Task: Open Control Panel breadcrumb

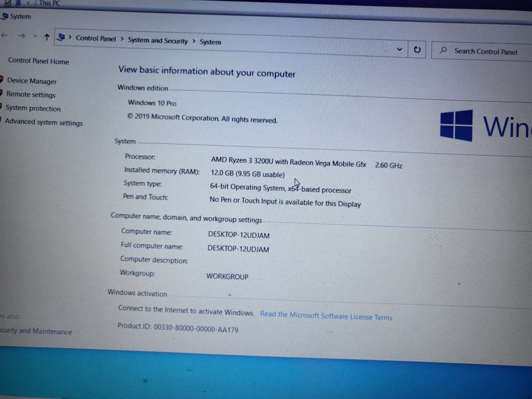Action: 96,38
